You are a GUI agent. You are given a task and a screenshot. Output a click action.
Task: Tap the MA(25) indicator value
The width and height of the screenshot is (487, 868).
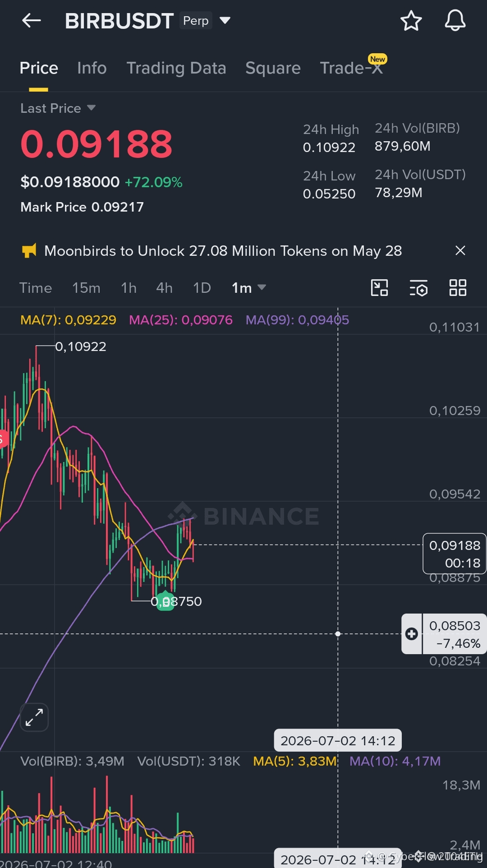181,320
